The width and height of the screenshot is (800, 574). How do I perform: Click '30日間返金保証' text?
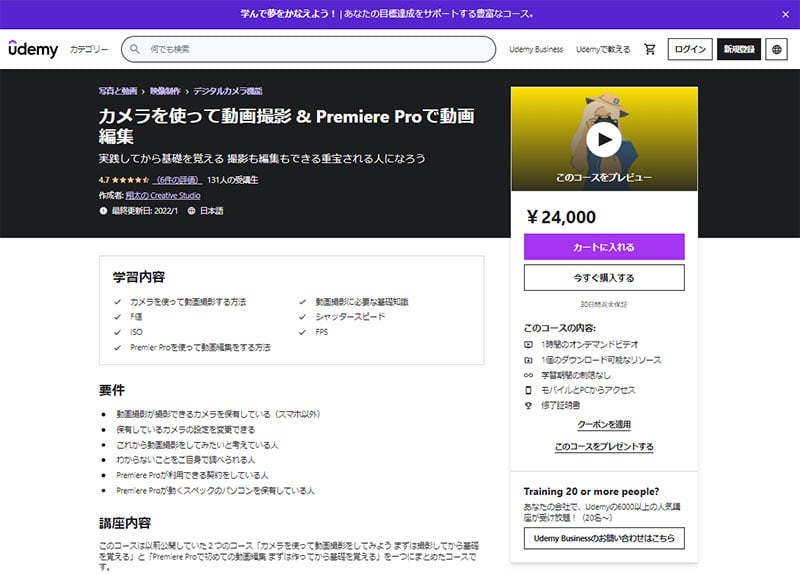(604, 304)
